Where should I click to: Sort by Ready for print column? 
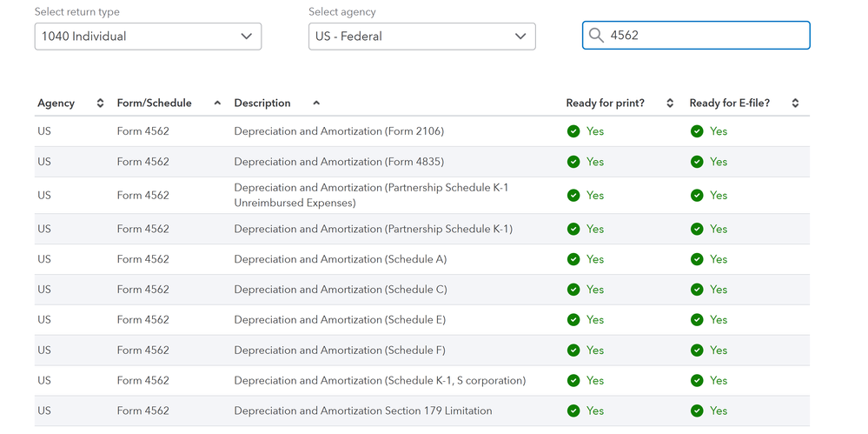[670, 103]
